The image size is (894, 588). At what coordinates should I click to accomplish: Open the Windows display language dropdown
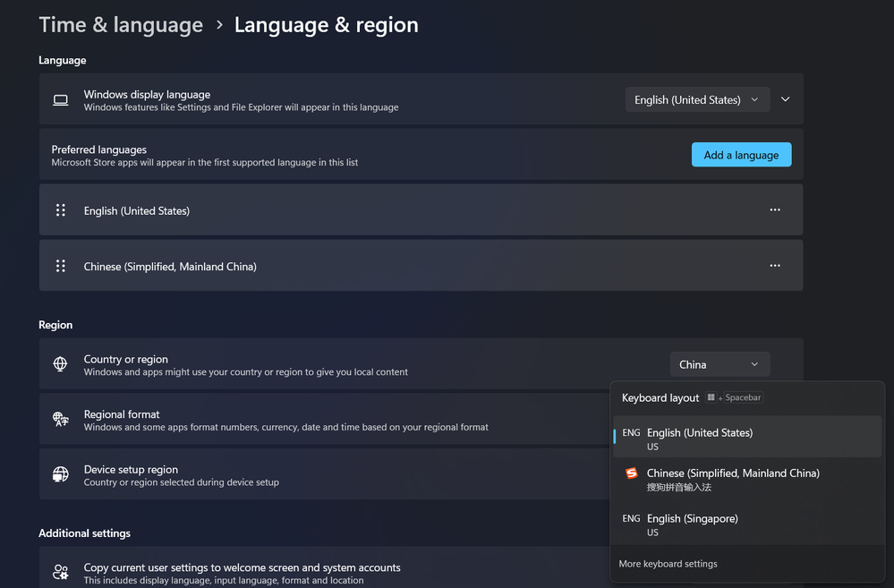click(x=697, y=100)
